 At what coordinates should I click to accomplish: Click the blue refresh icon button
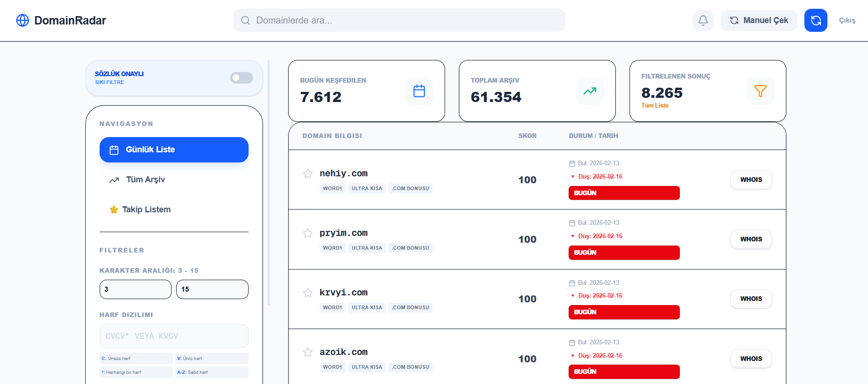click(815, 20)
